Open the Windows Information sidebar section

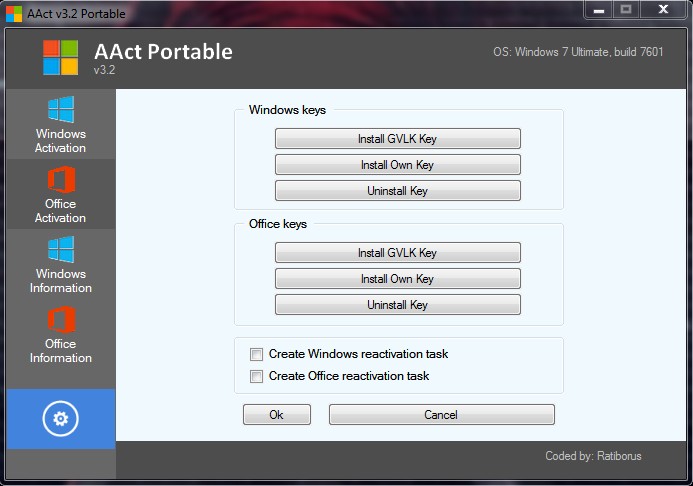coord(61,264)
